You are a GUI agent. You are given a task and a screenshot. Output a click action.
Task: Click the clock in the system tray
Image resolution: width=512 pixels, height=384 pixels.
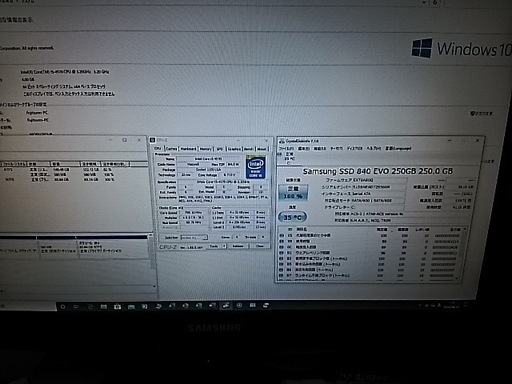click(x=451, y=305)
